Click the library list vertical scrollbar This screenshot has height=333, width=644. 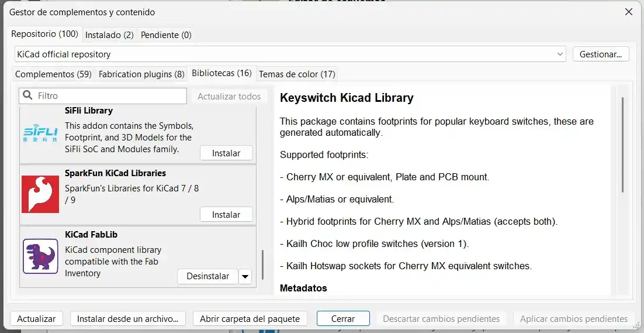click(262, 264)
